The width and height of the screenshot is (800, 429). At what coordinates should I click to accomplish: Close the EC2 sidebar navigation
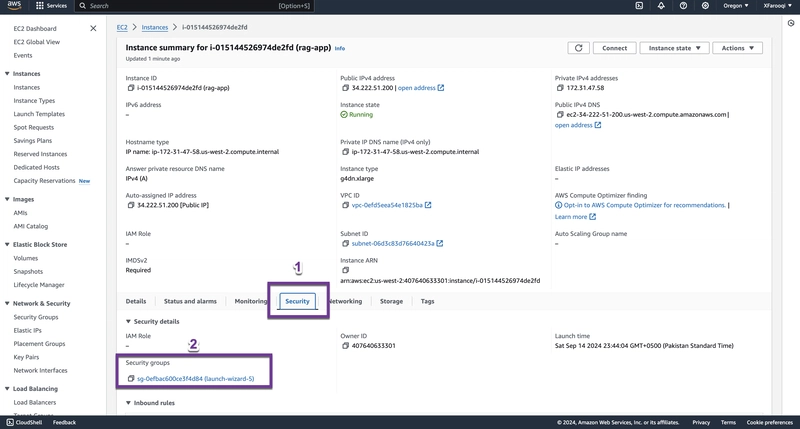point(93,29)
